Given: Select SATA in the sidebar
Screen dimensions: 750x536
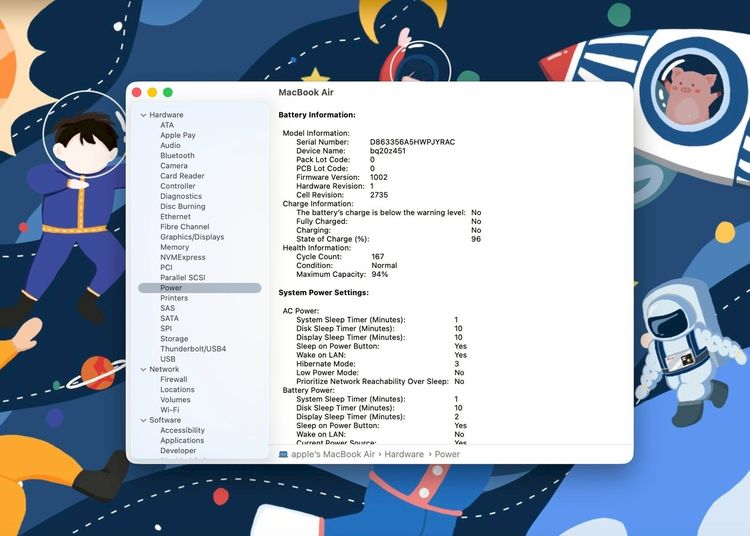Looking at the screenshot, I should pos(169,318).
